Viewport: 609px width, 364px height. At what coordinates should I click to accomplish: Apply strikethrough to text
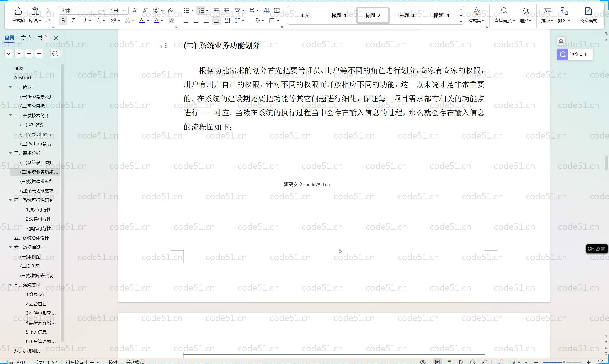coord(98,21)
